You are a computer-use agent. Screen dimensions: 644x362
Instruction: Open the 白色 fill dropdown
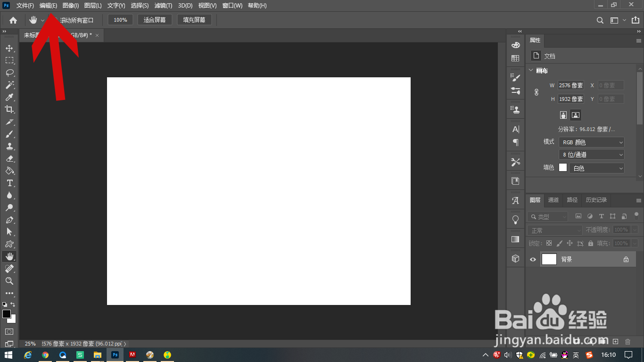tap(597, 168)
